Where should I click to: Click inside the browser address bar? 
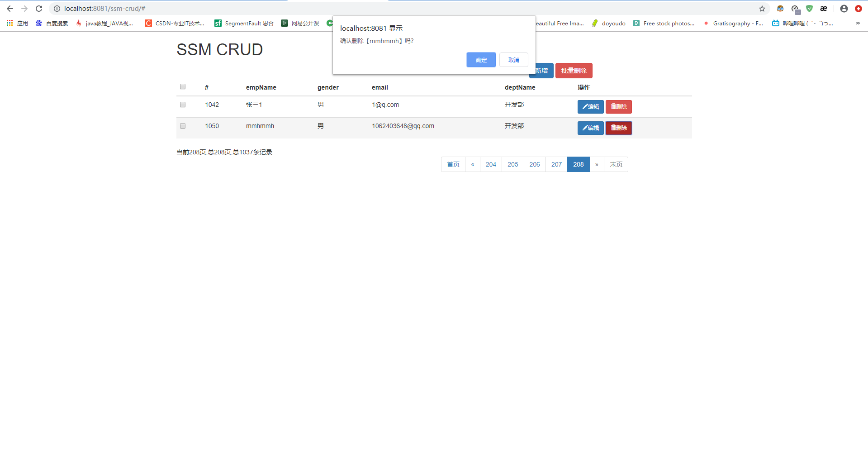(181, 8)
